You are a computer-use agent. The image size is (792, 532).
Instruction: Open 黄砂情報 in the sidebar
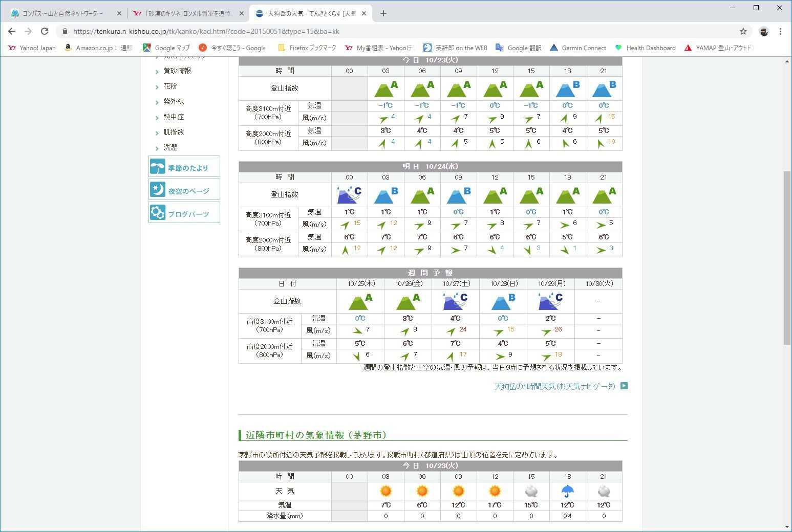[177, 71]
